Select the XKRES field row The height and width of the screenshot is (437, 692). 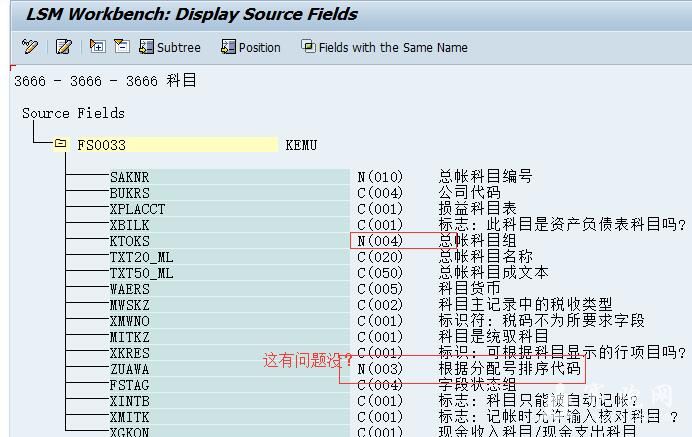pos(229,353)
